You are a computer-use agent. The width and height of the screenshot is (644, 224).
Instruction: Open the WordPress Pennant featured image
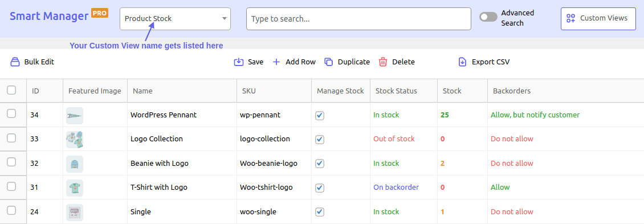[74, 116]
